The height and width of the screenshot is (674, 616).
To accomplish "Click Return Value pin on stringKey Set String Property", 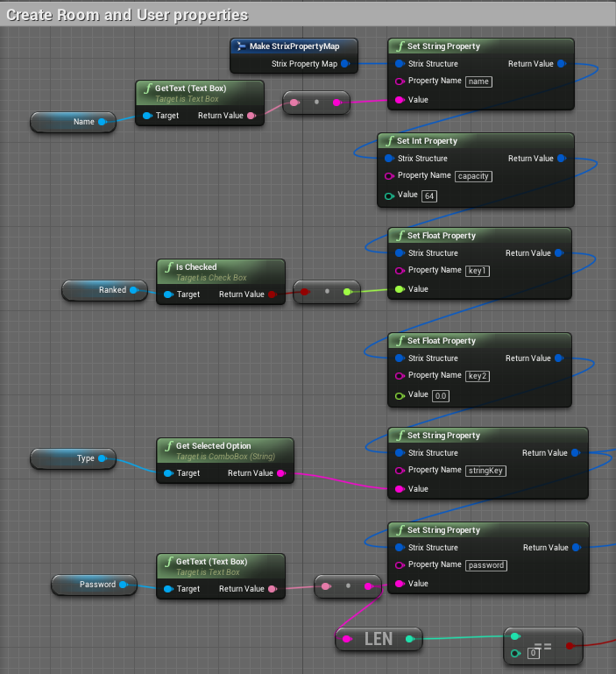I will point(576,453).
